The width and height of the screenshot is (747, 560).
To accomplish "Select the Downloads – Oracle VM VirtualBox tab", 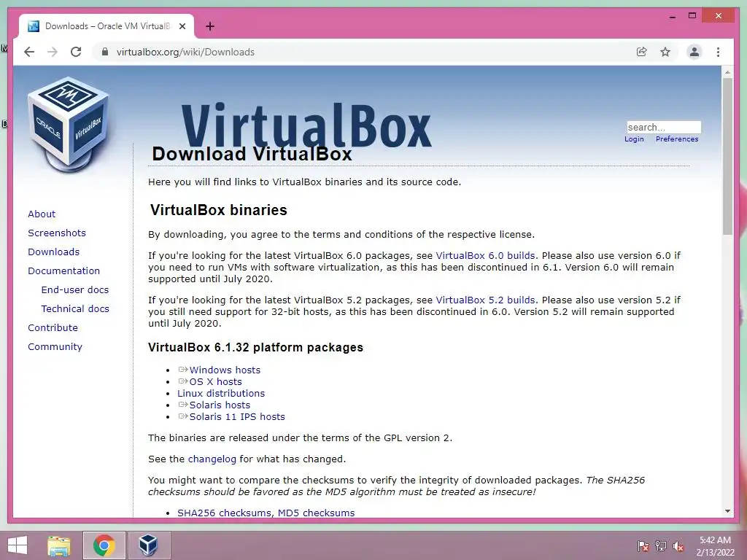I will pos(107,26).
